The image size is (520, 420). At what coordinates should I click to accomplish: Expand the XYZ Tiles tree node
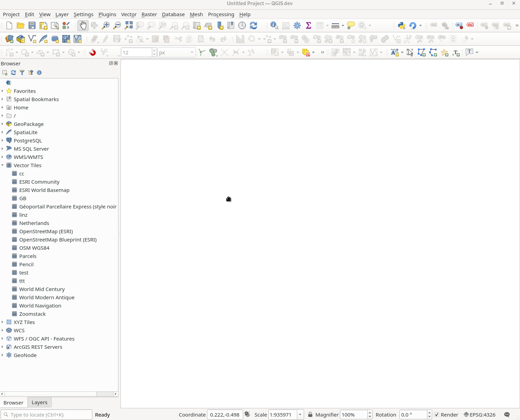pos(2,322)
